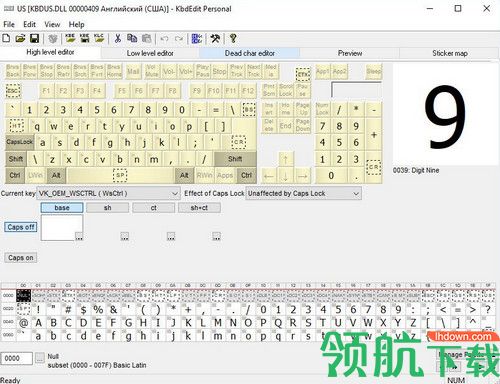Click the ellipsis button under sh+ct column
Image resolution: width=500 pixels, height=384 pixels.
pos(216,236)
